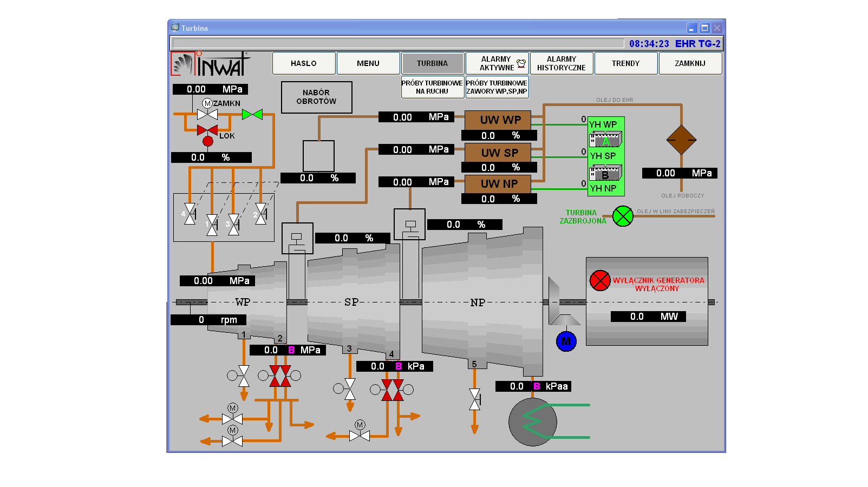Click the NABÓR OBROTÓW box

tap(316, 97)
